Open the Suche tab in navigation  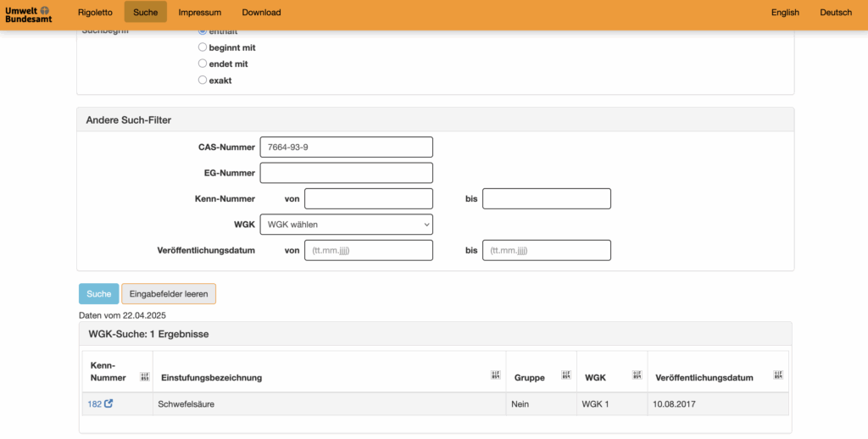tap(145, 13)
